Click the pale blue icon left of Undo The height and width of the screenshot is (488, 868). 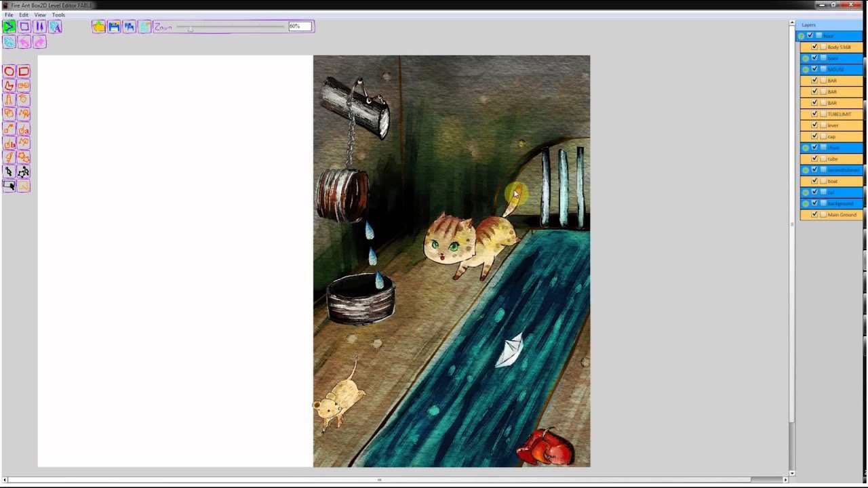pos(9,42)
